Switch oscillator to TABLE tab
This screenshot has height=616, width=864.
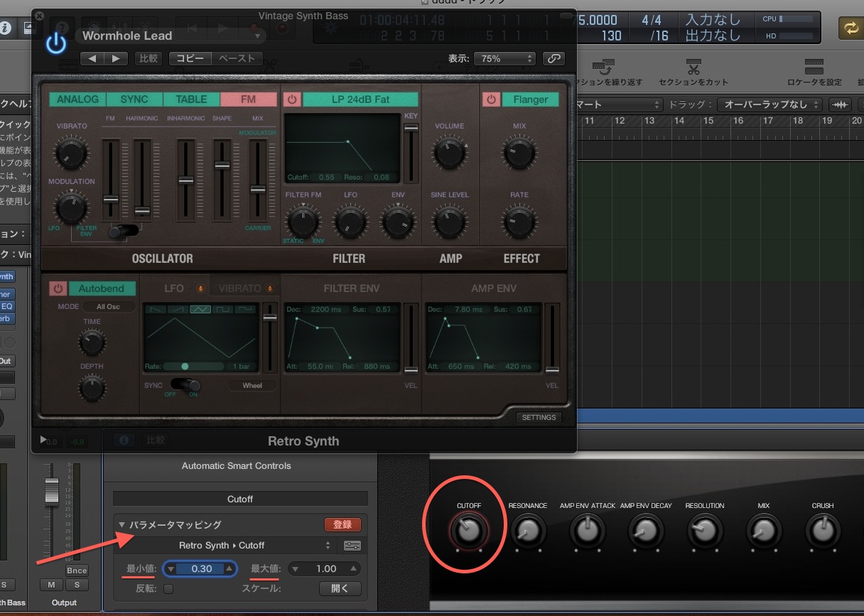click(x=192, y=99)
